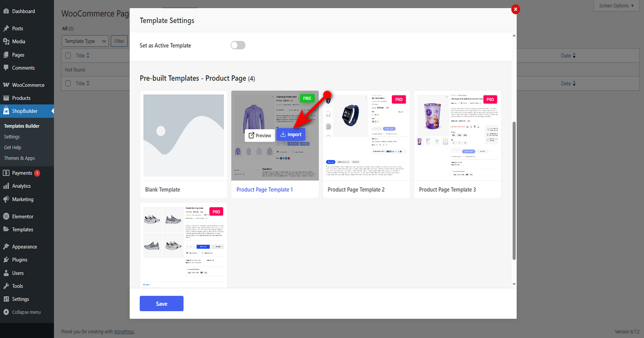Click the Elementor icon in sidebar
This screenshot has height=338, width=644.
click(6, 216)
